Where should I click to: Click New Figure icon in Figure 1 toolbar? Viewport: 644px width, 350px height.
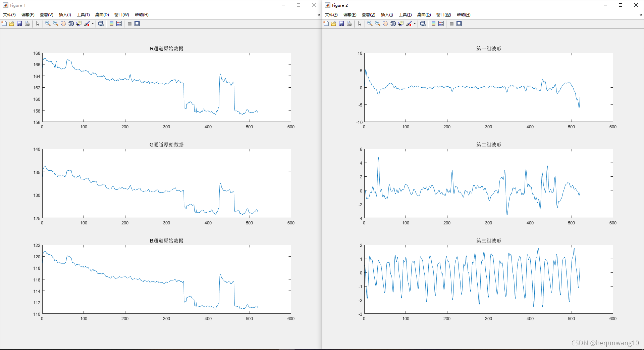coord(4,24)
